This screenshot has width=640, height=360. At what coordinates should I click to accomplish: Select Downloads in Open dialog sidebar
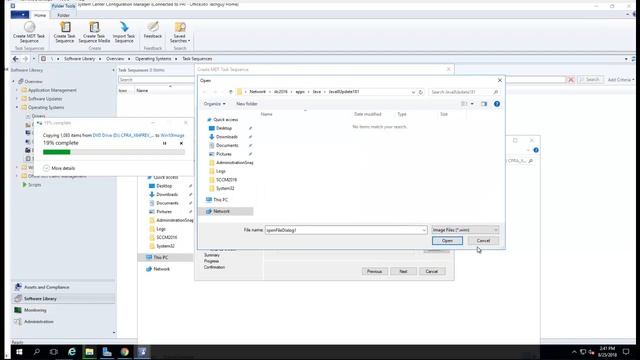(227, 137)
